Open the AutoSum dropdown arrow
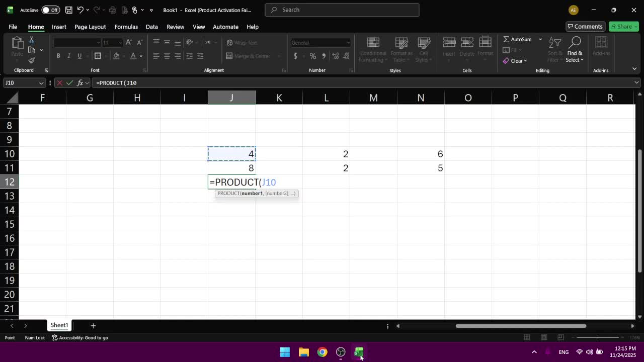This screenshot has width=644, height=362. 540,39
